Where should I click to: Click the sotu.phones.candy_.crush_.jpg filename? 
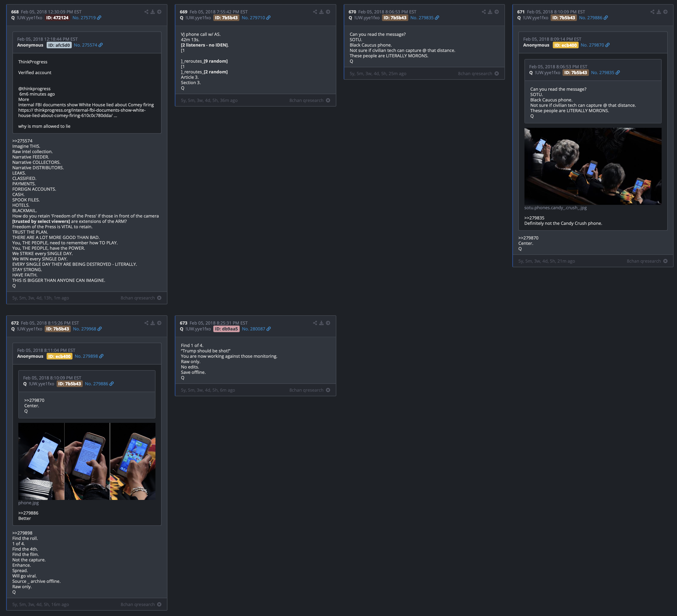[x=555, y=208]
